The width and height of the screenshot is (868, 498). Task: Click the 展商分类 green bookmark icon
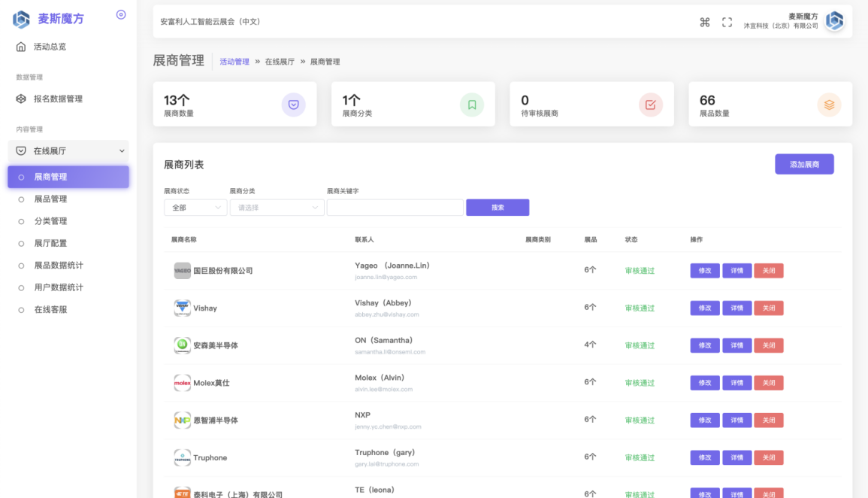[x=472, y=105]
